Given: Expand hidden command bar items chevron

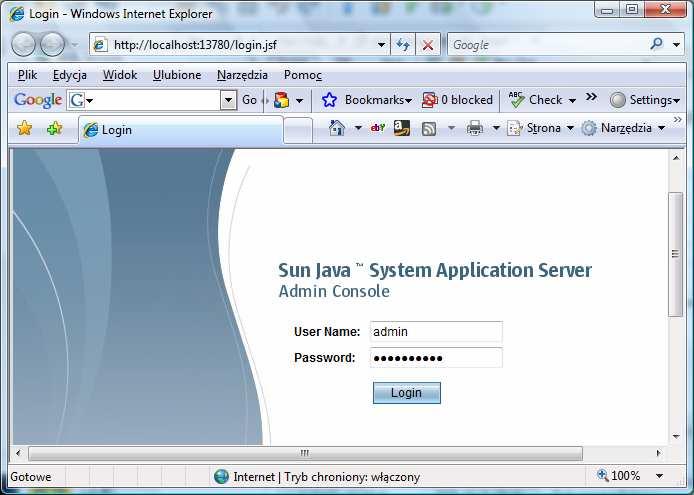Looking at the screenshot, I should (x=678, y=120).
